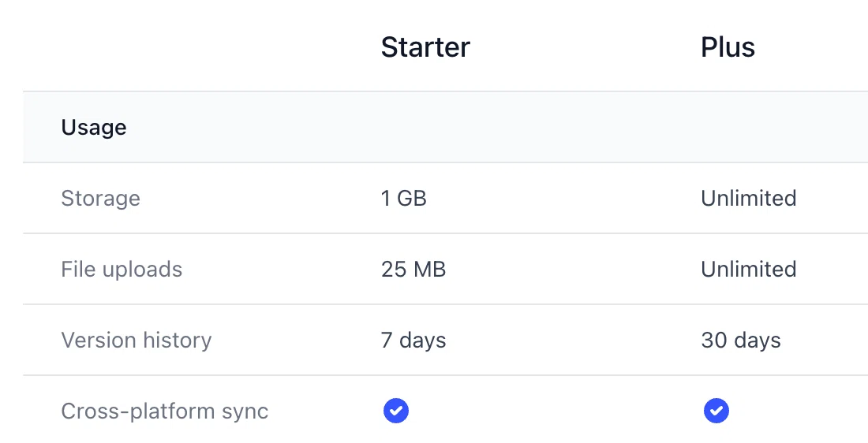
Task: Click empty space between 1 GB and Unlimited
Action: coord(563,198)
